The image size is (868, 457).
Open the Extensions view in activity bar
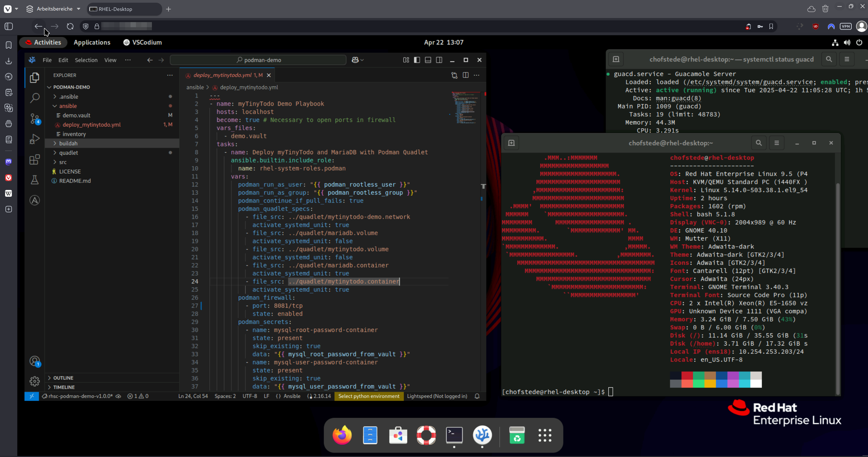[x=34, y=159]
